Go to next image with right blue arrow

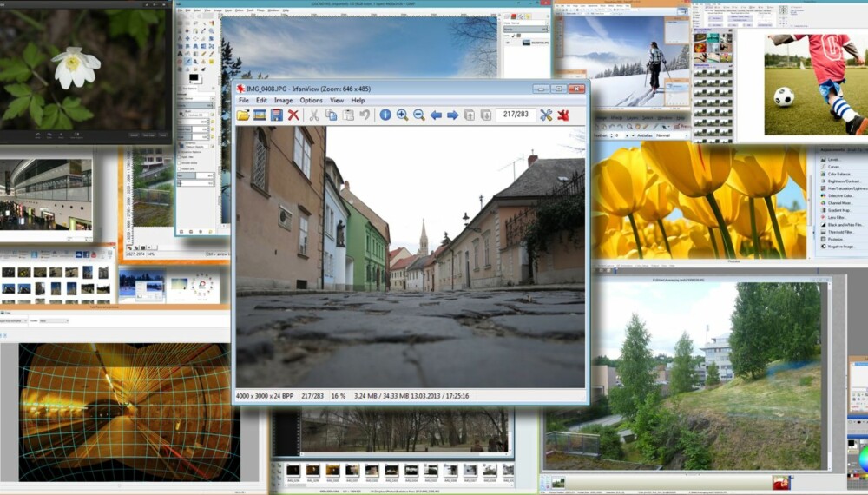coord(453,115)
